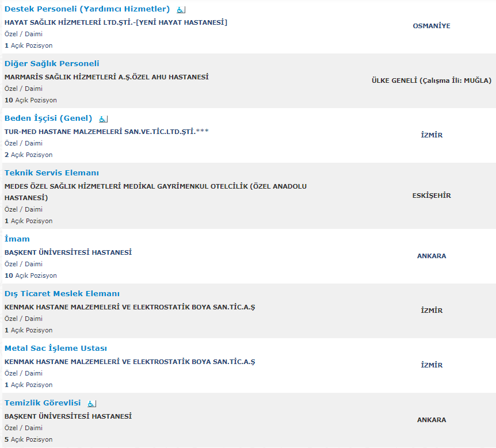The height and width of the screenshot is (448, 496).
Task: Click the Temizlik Görevlisi job title
Action: (43, 403)
